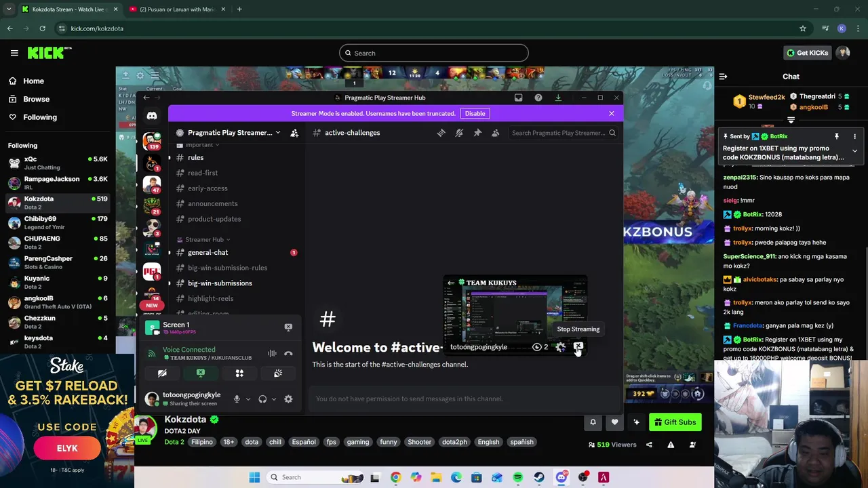Click Discord search Pragmatic Play Streamer field
The height and width of the screenshot is (488, 868).
coord(563,133)
